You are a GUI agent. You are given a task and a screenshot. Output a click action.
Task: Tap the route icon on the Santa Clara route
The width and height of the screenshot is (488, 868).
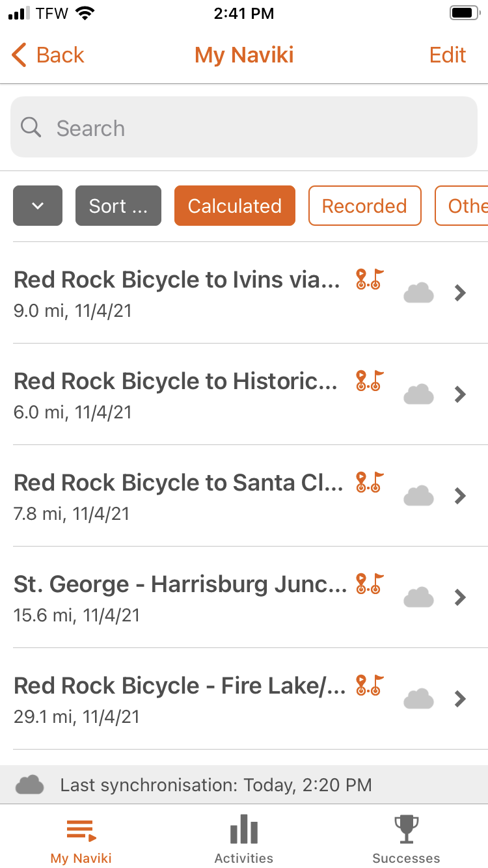(x=370, y=483)
